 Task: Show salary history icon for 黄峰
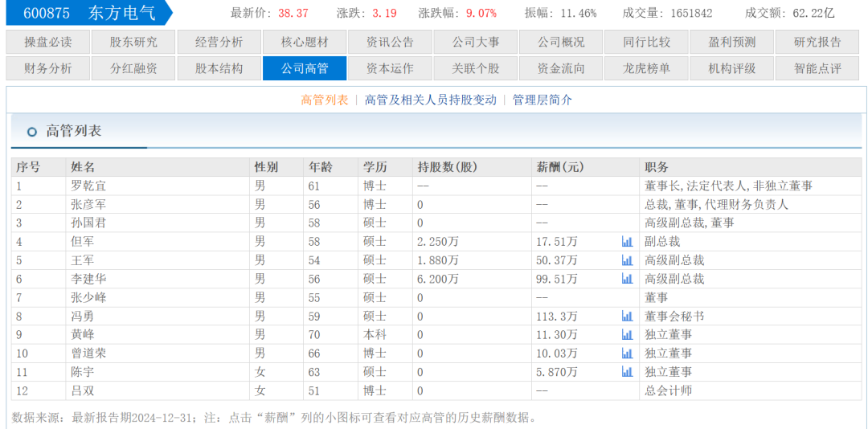click(x=627, y=334)
